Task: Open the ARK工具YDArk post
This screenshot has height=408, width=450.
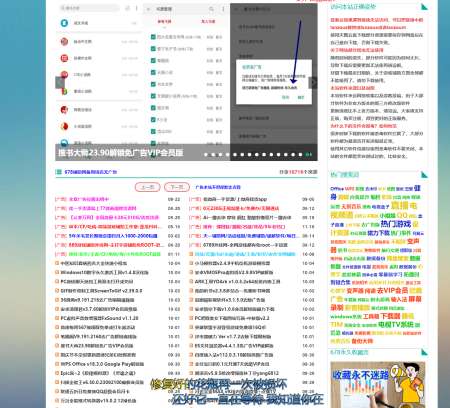Action: (x=237, y=282)
